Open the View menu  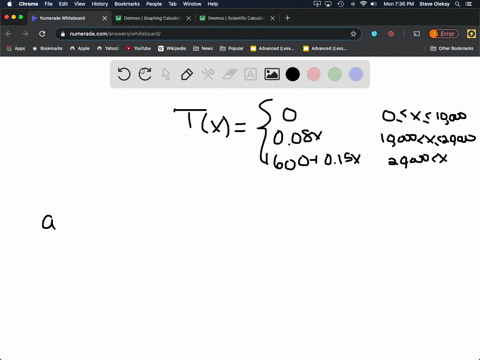79,4
